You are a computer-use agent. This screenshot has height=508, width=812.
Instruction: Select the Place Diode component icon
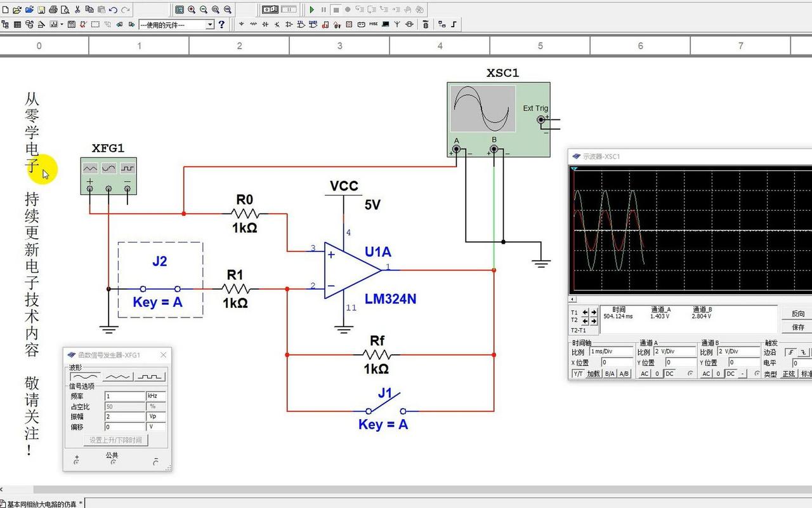click(x=265, y=25)
